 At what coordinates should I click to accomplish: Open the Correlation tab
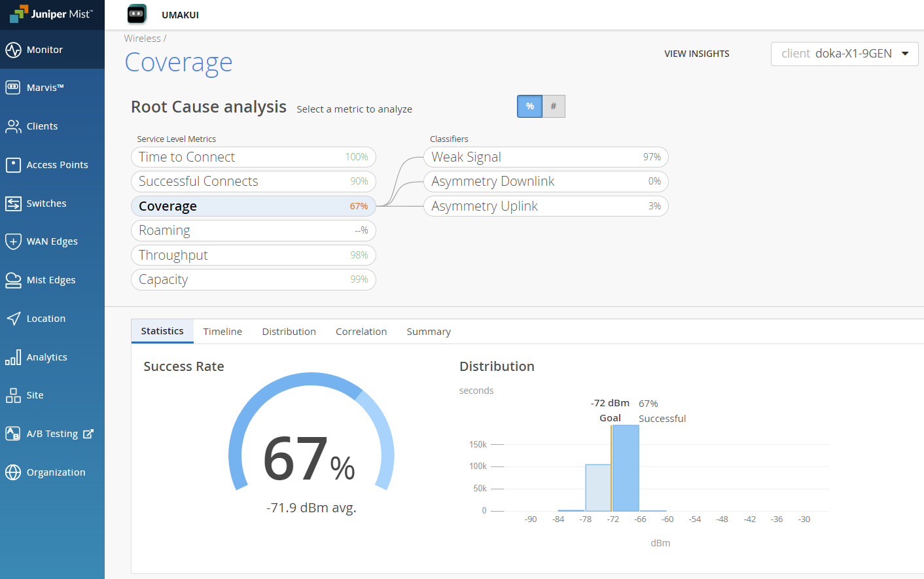tap(361, 332)
